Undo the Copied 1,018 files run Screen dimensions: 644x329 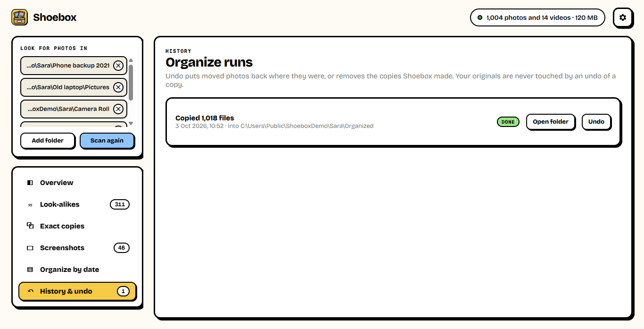pyautogui.click(x=596, y=122)
